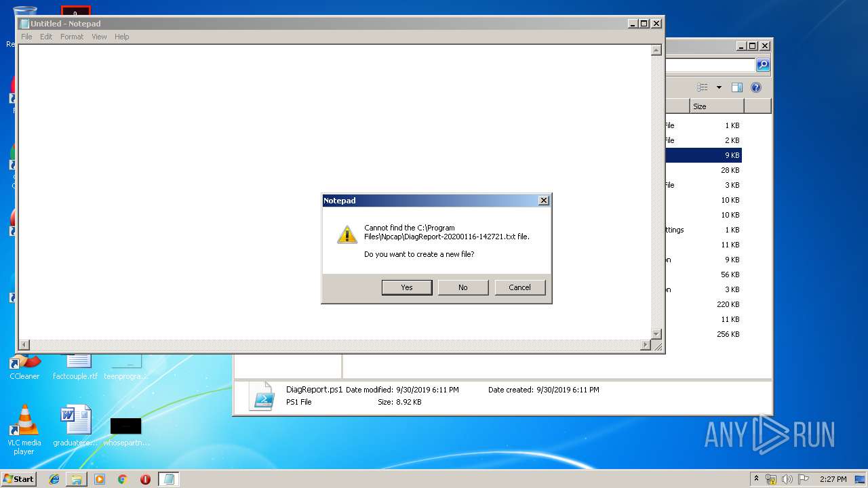Open the Start menu
Viewport: 868px width, 488px height.
(x=19, y=479)
